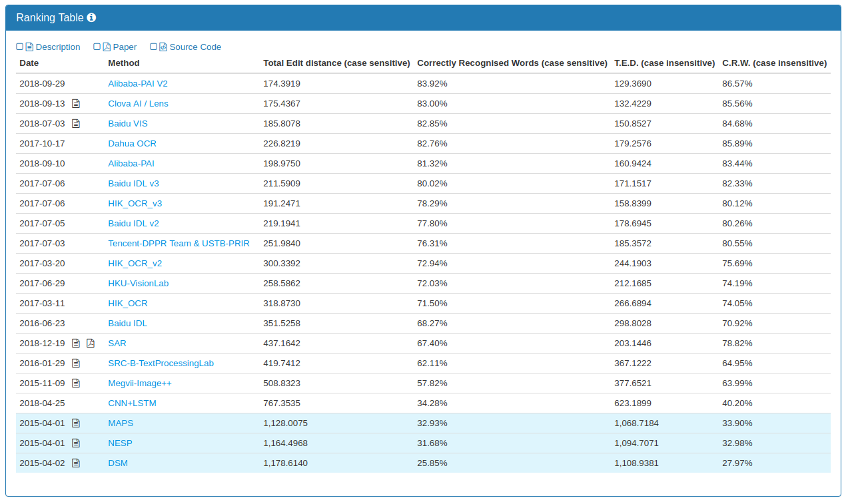This screenshot has height=504, width=850.
Task: Select the edit distance value 767.3535
Action: [282, 403]
